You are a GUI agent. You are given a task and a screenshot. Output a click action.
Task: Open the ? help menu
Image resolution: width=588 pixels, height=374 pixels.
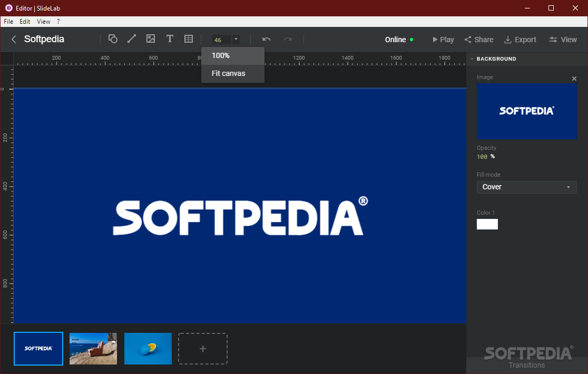click(58, 22)
